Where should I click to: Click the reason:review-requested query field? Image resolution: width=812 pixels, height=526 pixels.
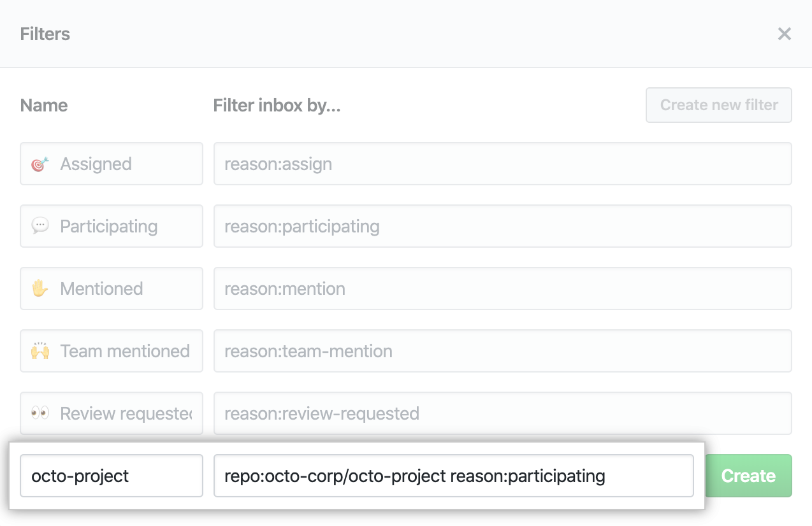[502, 413]
